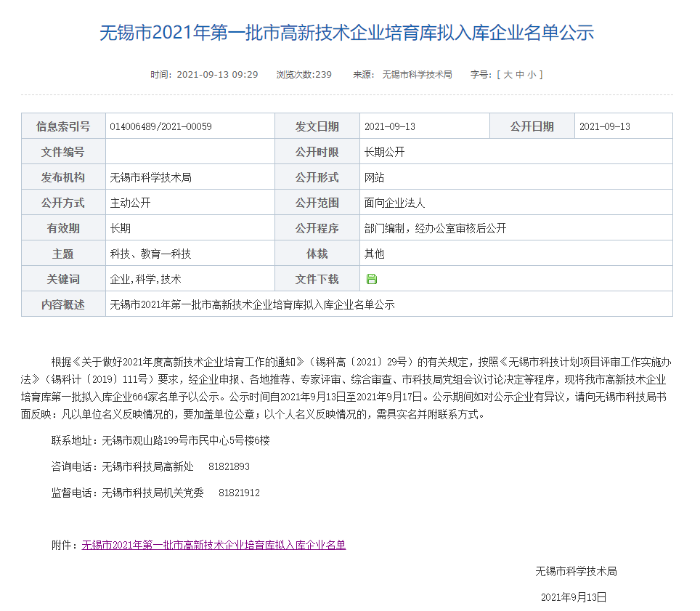Click the 公开日期 value 2021-09-13
Viewport: 700px width, 611px height.
click(x=605, y=126)
